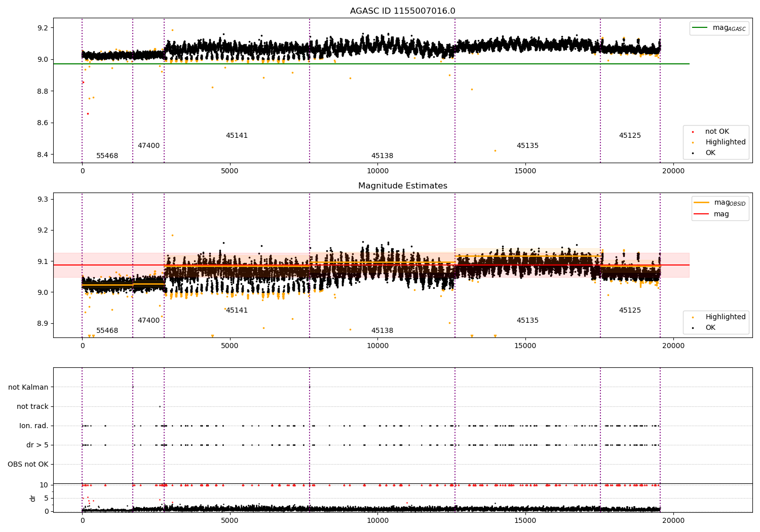This screenshot has height=532, width=760.
Task: Select the "not OK" legend entry
Action: 717,132
